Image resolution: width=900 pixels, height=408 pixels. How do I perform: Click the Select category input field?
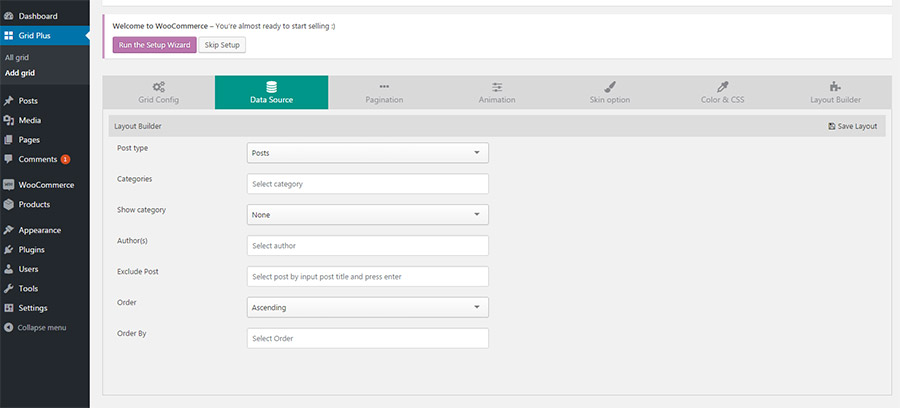pos(367,184)
